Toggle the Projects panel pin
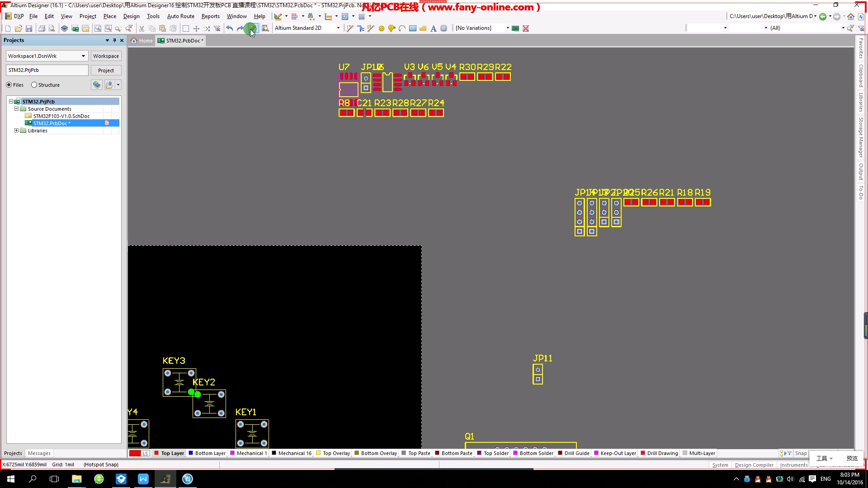 click(x=114, y=40)
